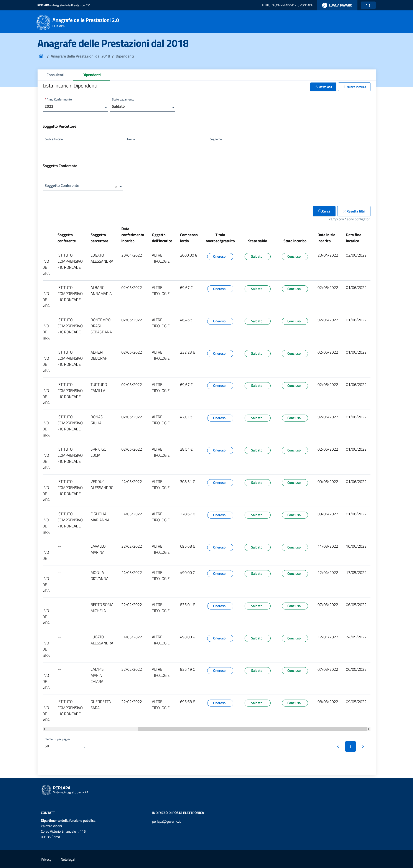Click the Italian Republic emblem in header
413x868 pixels.
[x=43, y=22]
